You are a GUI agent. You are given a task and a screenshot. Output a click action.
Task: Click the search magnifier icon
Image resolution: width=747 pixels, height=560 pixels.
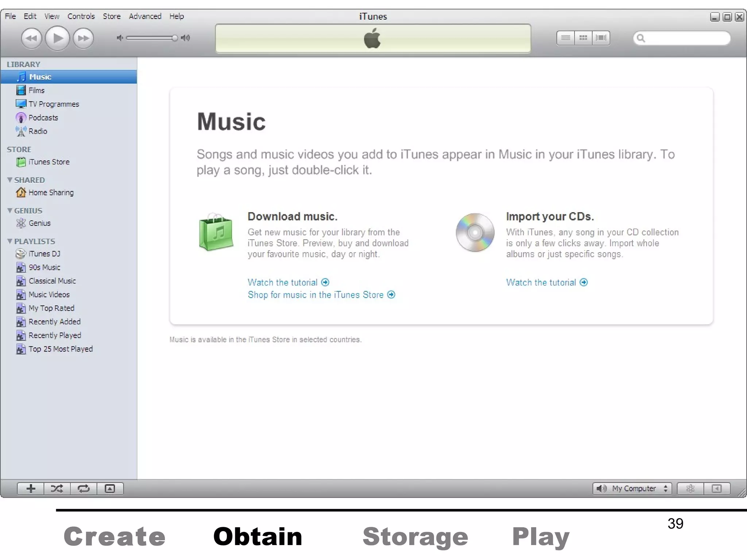pos(641,38)
